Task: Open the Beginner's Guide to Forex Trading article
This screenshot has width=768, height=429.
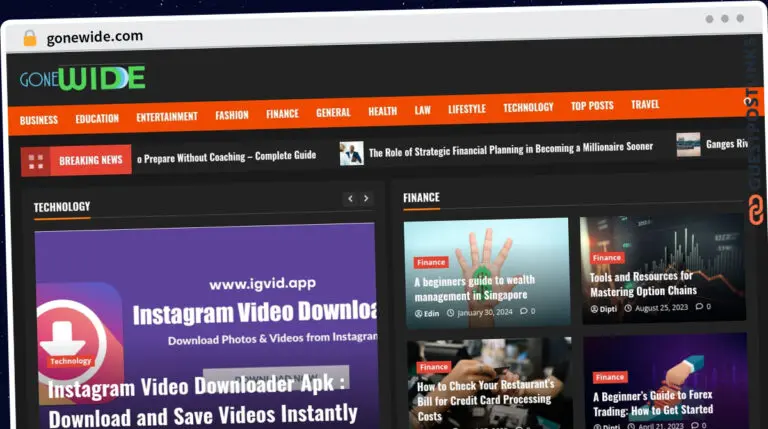Action: coord(653,403)
